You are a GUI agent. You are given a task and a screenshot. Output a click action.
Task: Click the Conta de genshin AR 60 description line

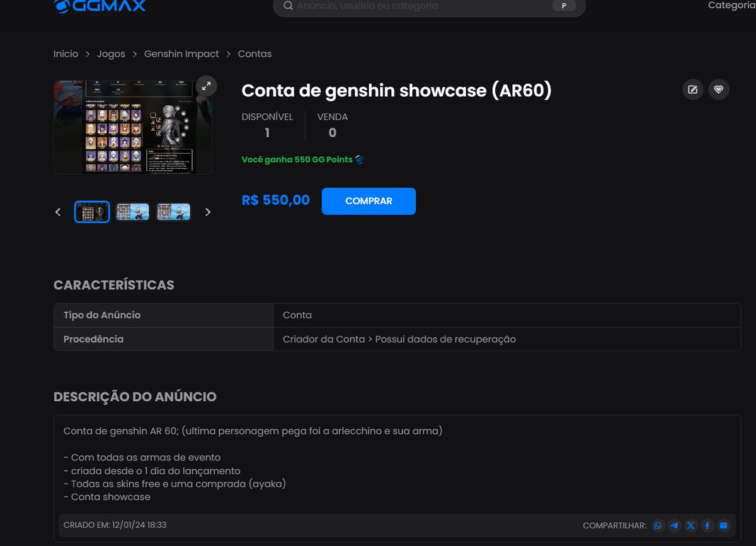click(x=253, y=431)
